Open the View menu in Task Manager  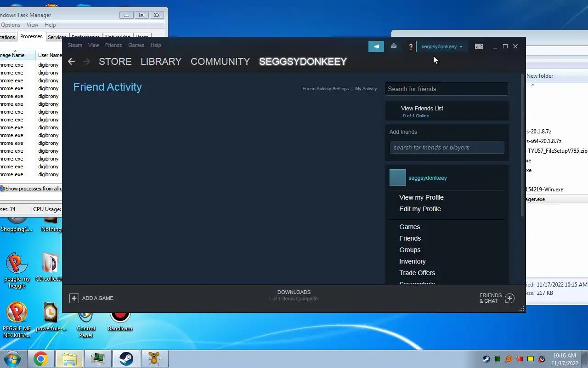coord(32,25)
